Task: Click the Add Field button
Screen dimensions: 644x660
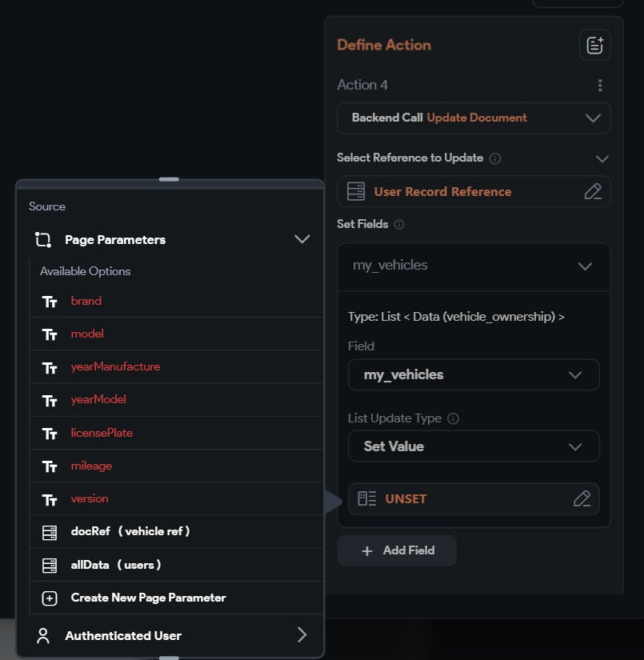Action: (x=397, y=551)
